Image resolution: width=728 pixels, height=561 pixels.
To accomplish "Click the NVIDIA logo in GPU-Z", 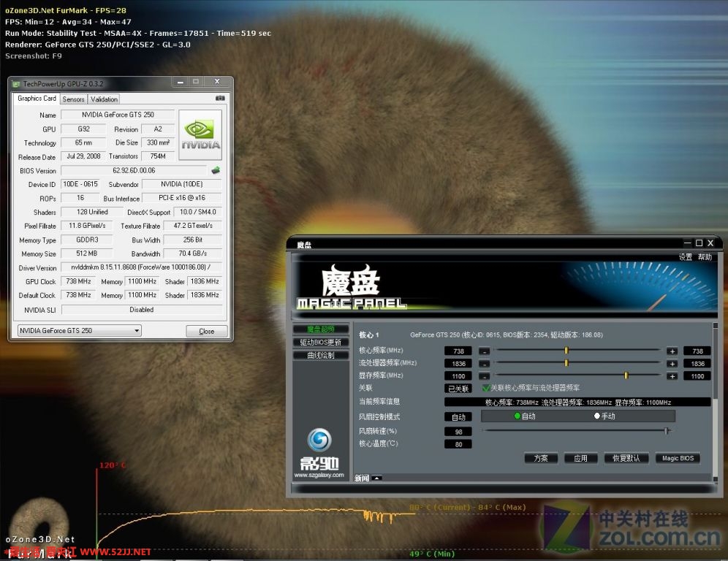I will click(200, 134).
